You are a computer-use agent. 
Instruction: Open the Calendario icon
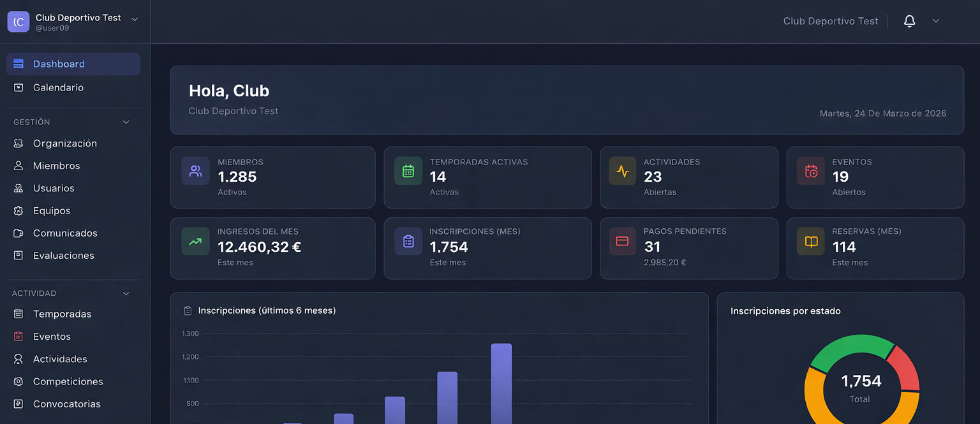tap(19, 87)
